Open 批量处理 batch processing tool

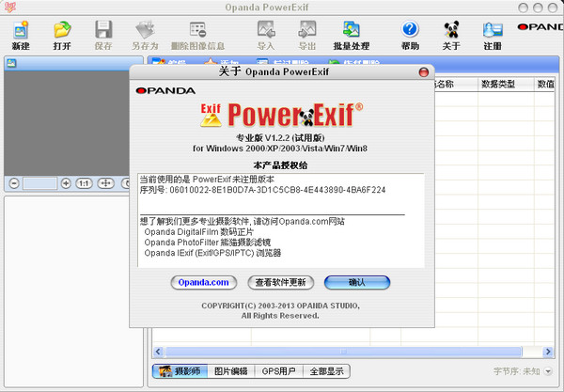click(x=351, y=34)
